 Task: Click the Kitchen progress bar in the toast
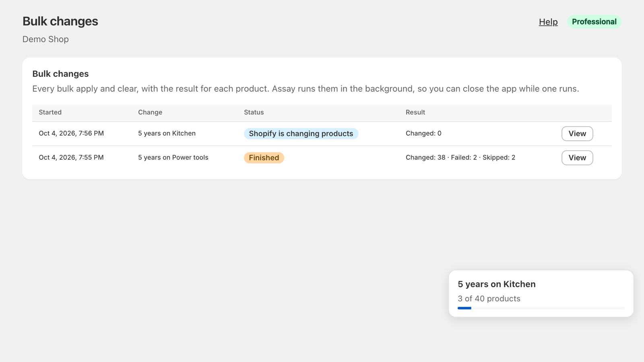point(541,308)
